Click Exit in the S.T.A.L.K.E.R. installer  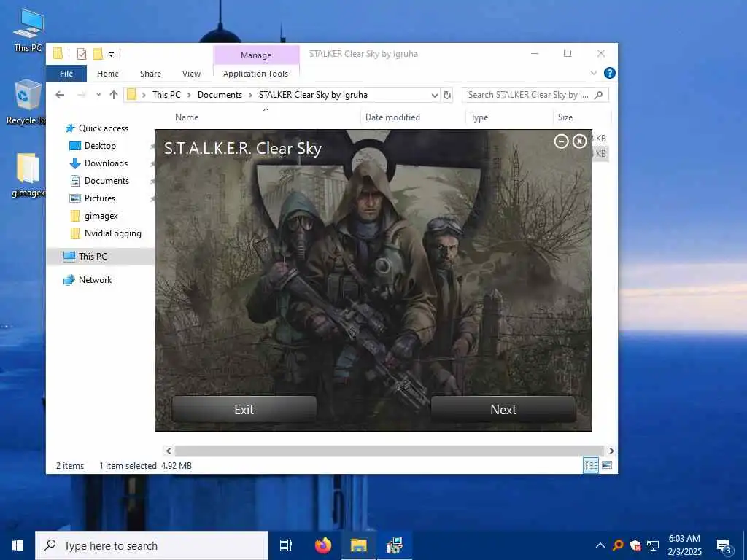tap(244, 410)
